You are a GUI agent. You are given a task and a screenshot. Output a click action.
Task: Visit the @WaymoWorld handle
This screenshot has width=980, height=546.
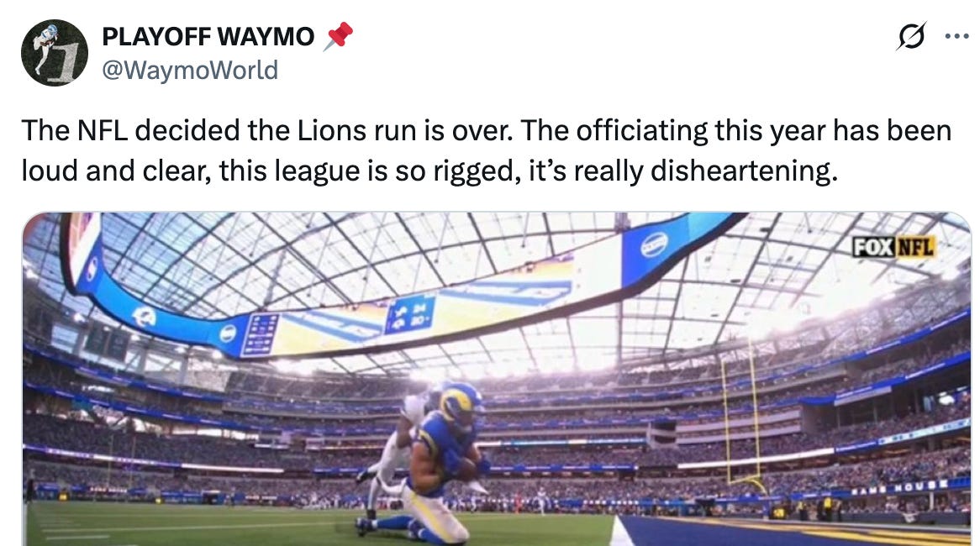tap(190, 70)
